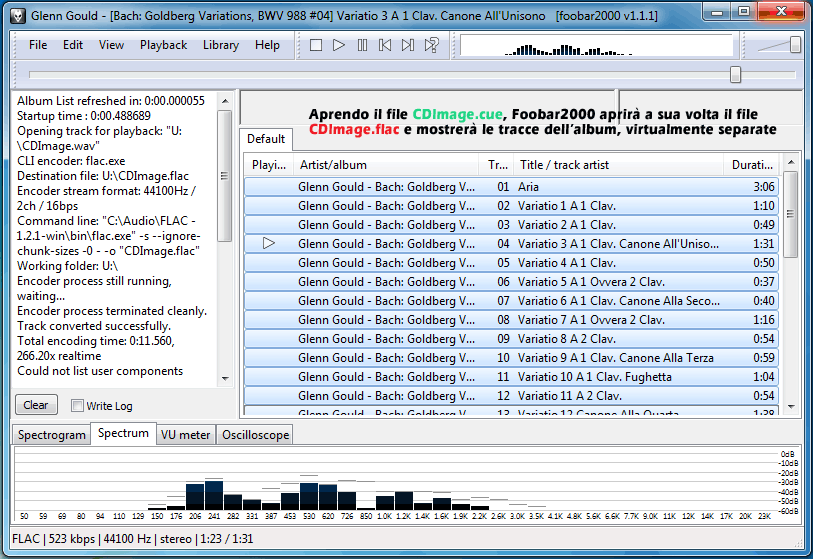Click the Stop playback button
Viewport: 813px width, 559px height.
(x=316, y=45)
